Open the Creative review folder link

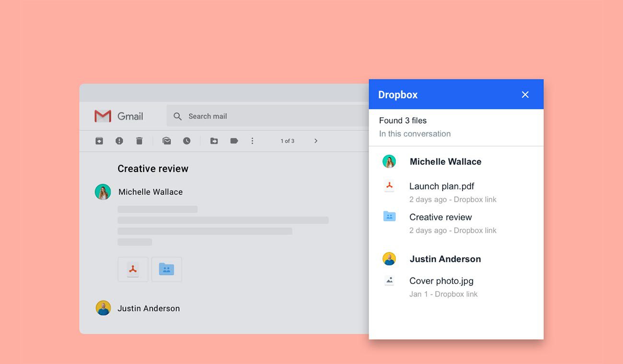click(x=440, y=217)
